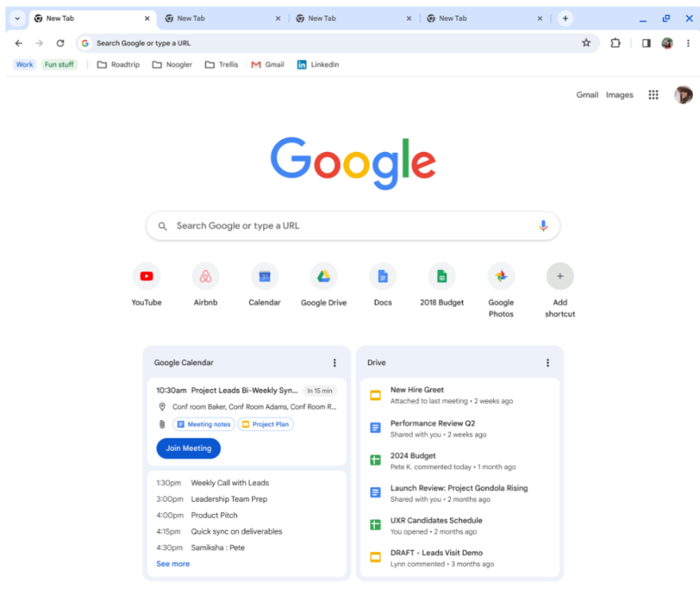Open the Google account profile picture
The image size is (700, 599).
683,94
